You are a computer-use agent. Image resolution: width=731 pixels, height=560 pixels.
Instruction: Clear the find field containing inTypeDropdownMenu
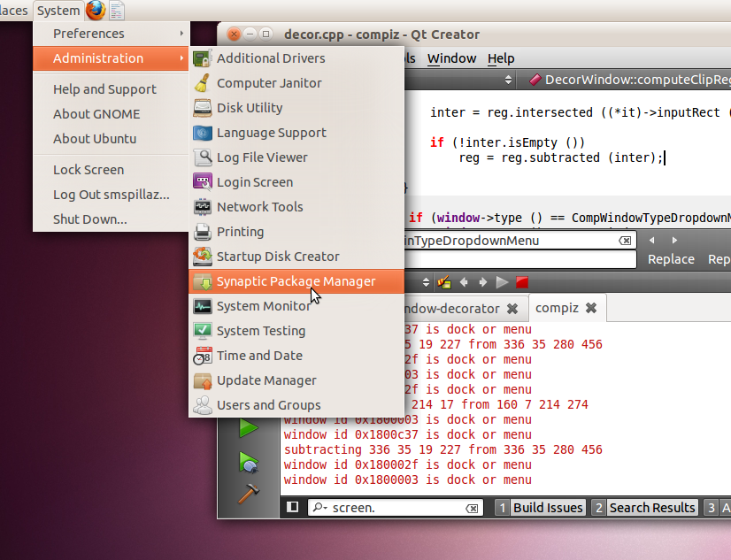click(625, 241)
